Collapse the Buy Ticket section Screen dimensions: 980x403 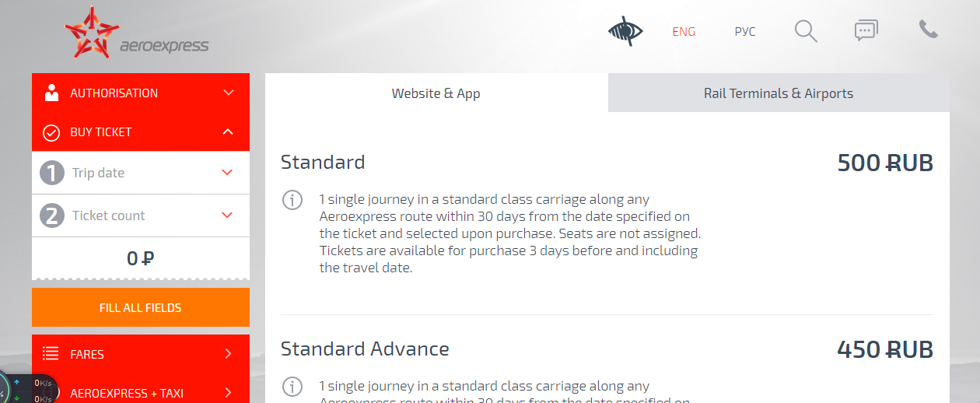pyautogui.click(x=228, y=132)
